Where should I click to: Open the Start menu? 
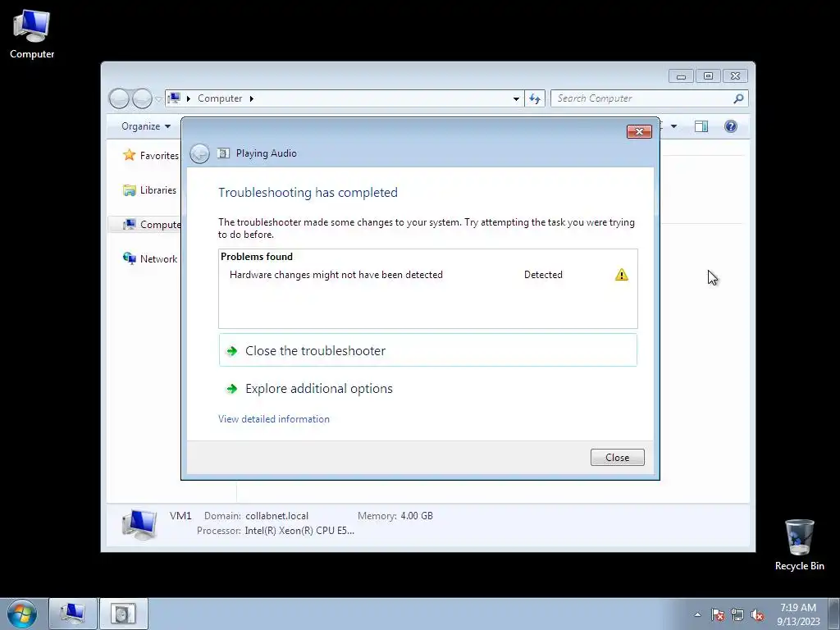[x=22, y=614]
